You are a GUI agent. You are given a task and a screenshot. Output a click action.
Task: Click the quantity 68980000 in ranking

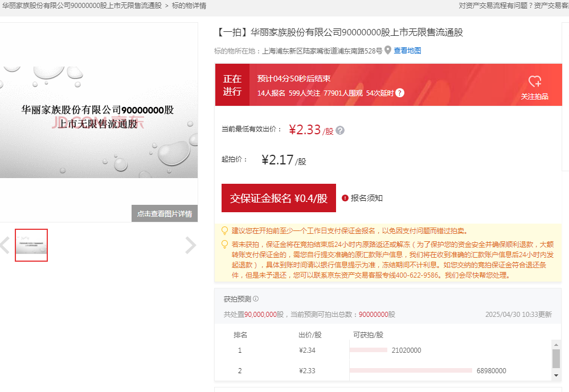pos(492,370)
